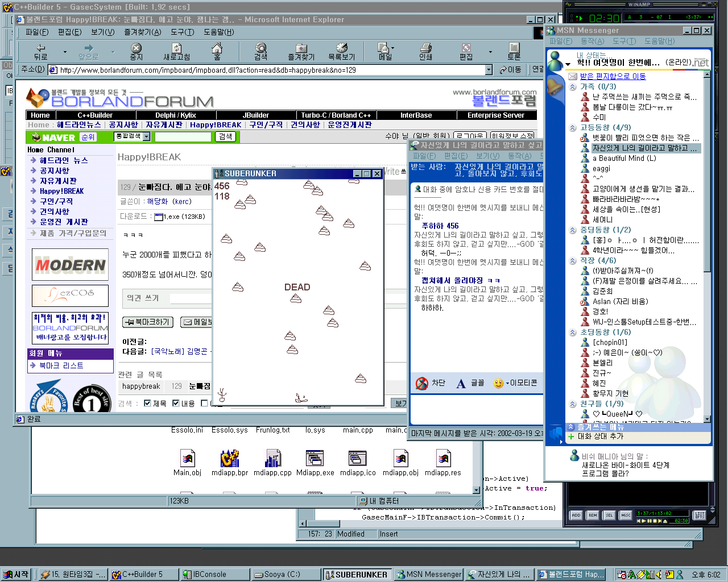728x582 pixels.
Task: Collapse the 가족 (0/3) contact group
Action: point(573,87)
